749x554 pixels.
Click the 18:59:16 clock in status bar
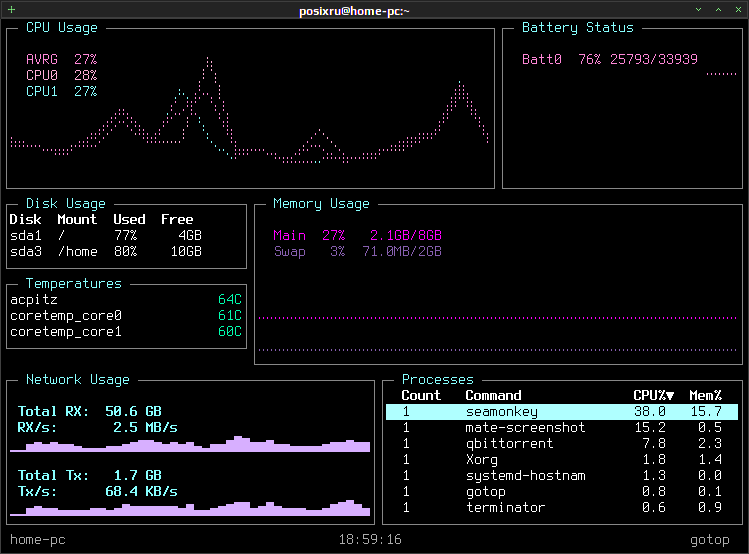coord(370,540)
